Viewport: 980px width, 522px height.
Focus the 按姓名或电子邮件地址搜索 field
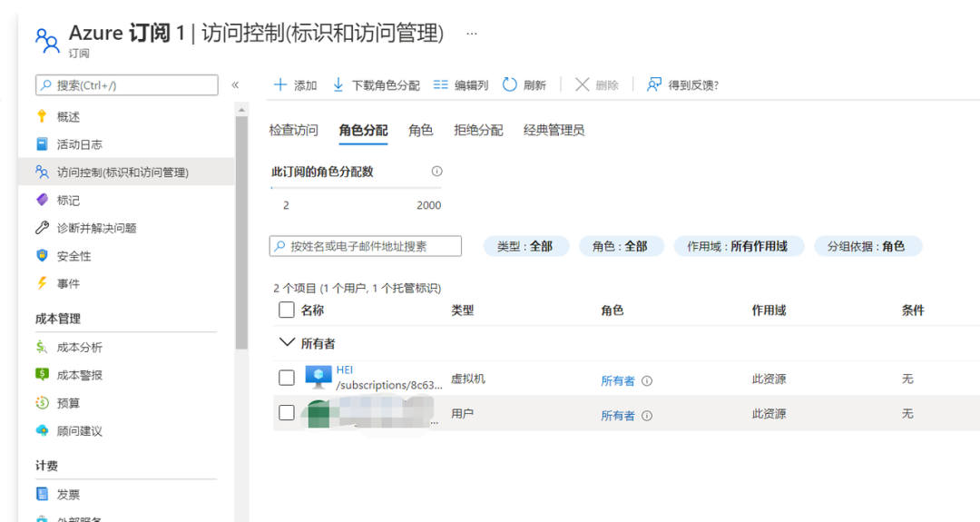(366, 246)
